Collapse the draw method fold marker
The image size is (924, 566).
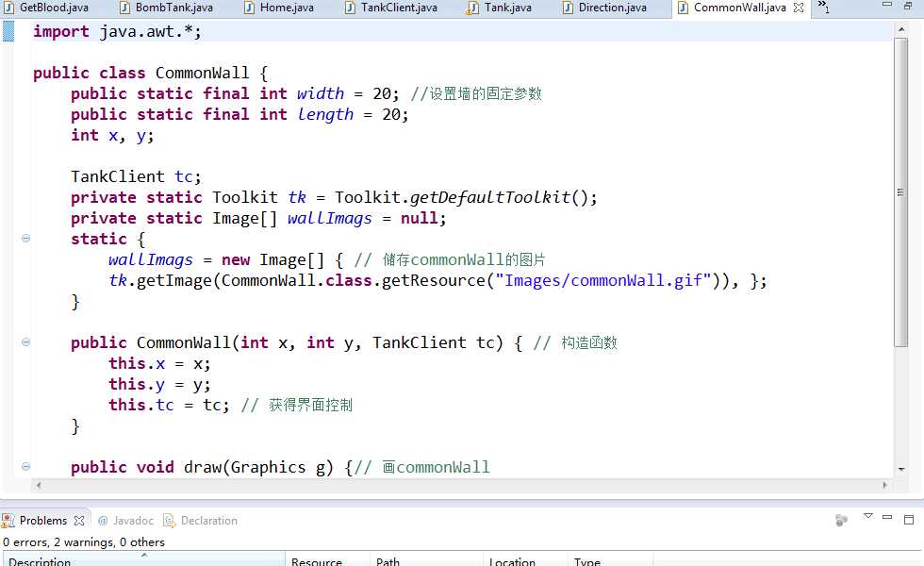(x=26, y=466)
